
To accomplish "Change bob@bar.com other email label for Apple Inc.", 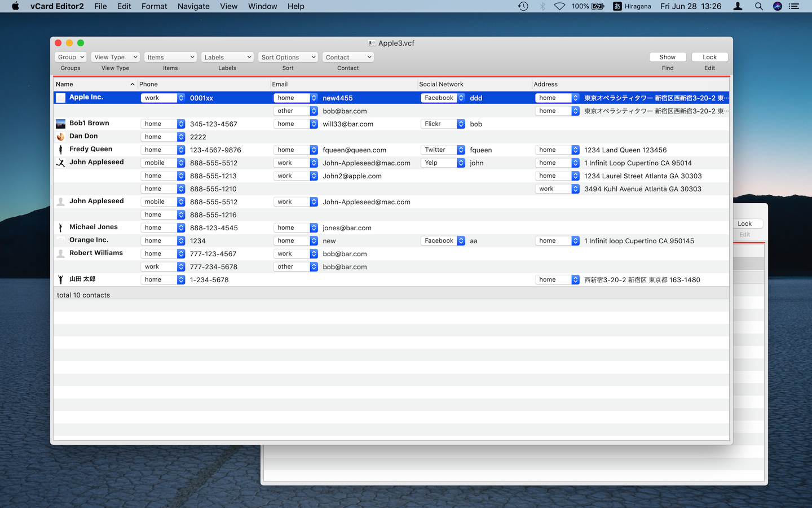I will [295, 111].
